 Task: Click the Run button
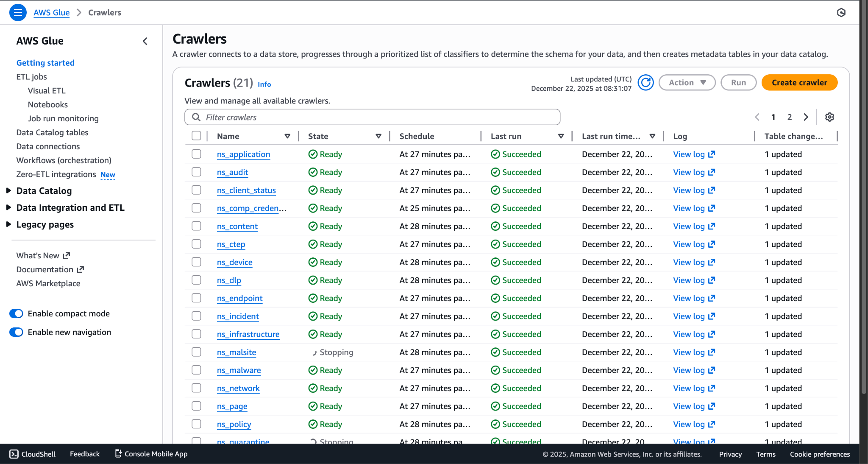(x=738, y=83)
